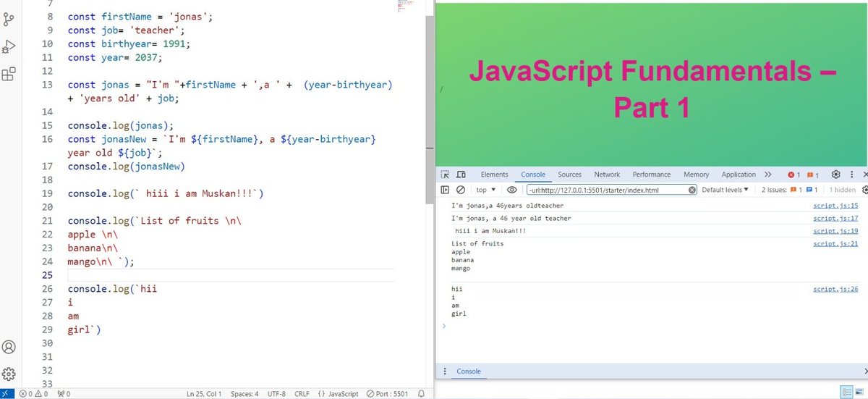Open the Memory tab
This screenshot has height=399, width=868.
point(696,175)
